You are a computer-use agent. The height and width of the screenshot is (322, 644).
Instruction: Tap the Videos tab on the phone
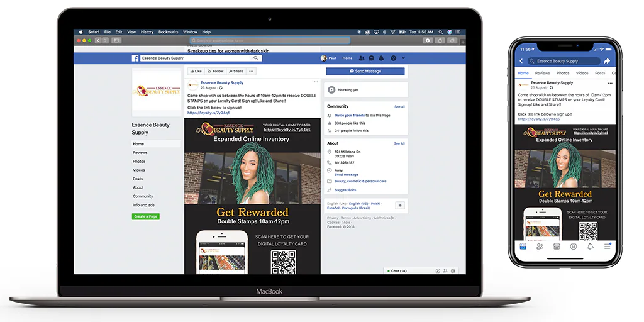pos(582,73)
